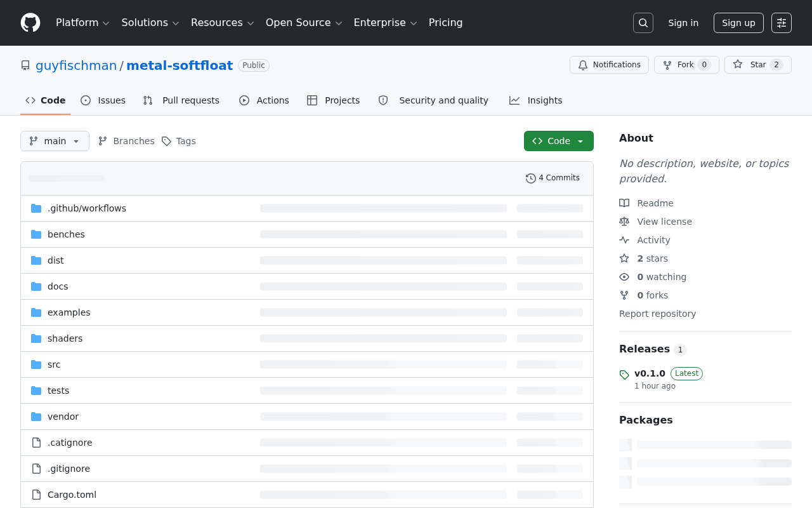The height and width of the screenshot is (508, 812).
Task: Click the Sign in link
Action: click(683, 23)
